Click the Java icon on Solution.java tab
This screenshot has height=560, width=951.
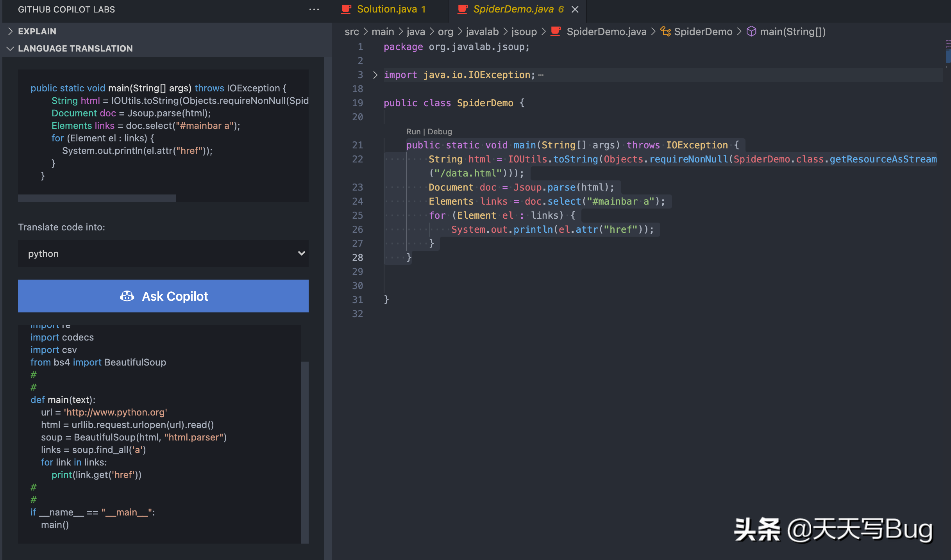346,9
